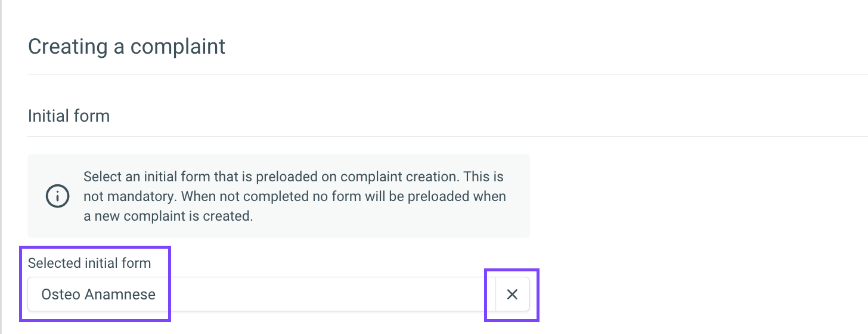868x334 pixels.
Task: Click the Creating a complaint heading
Action: click(126, 46)
